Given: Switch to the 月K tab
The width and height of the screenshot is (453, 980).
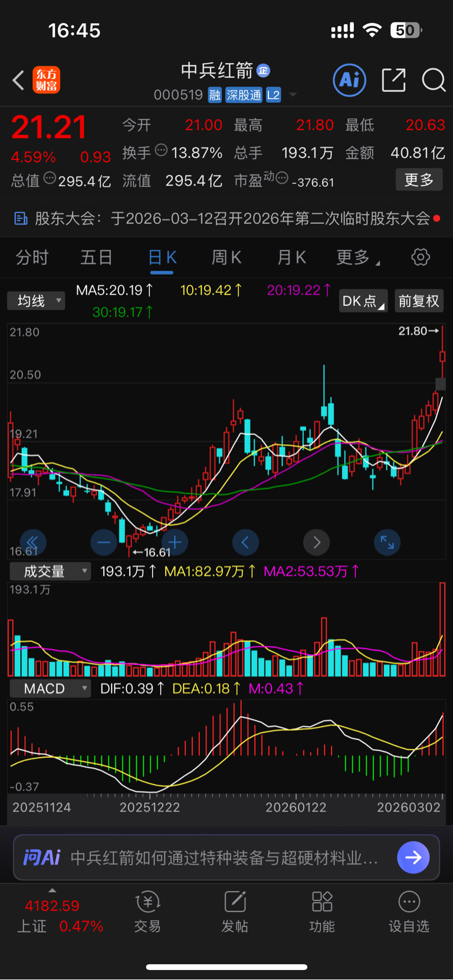Looking at the screenshot, I should (291, 258).
